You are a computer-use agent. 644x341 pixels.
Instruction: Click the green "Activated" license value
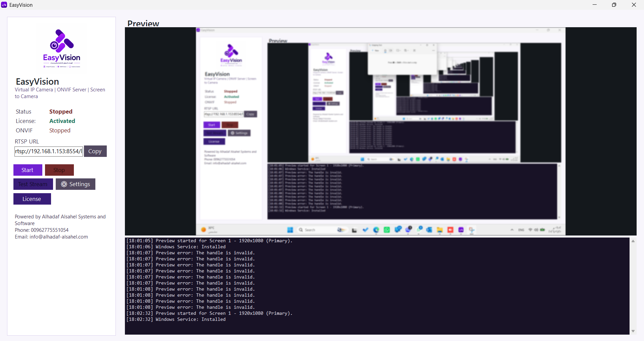tap(62, 121)
